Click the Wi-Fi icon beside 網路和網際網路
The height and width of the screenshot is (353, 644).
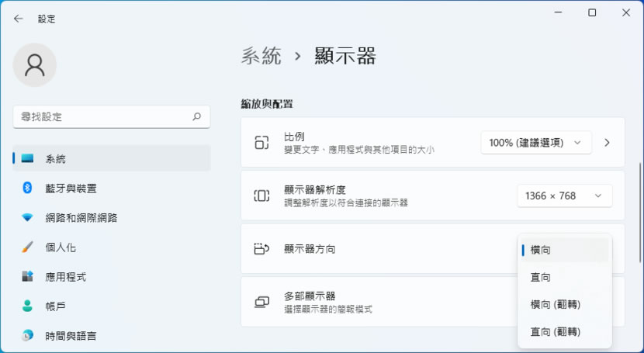pos(27,217)
